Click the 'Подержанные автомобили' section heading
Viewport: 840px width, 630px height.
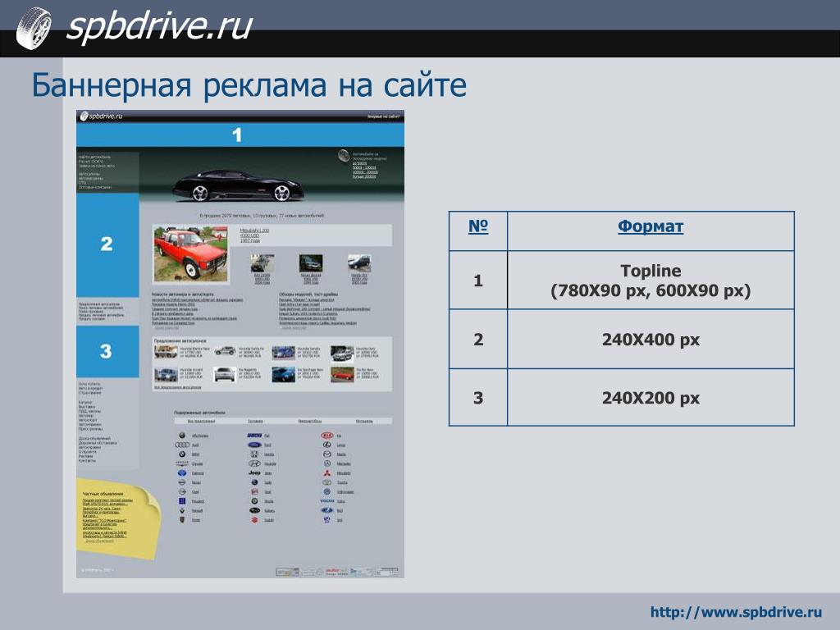(x=199, y=413)
